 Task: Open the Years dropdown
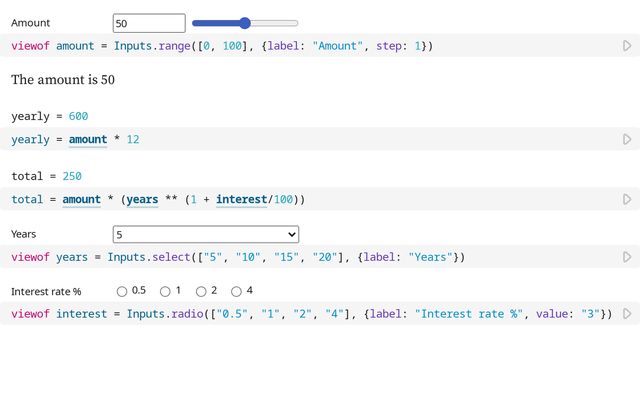coord(206,234)
